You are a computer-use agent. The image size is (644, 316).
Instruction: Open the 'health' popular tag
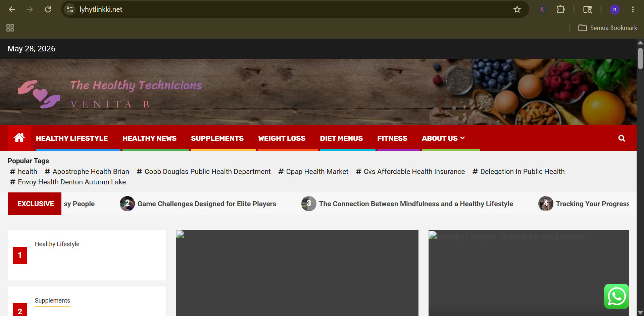pyautogui.click(x=24, y=172)
